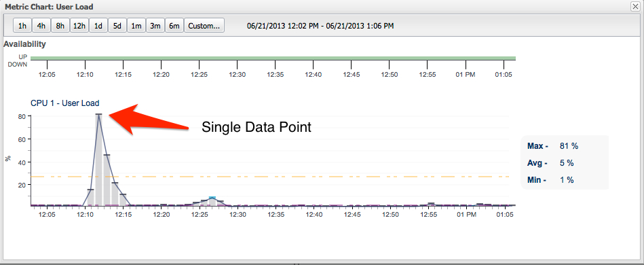This screenshot has height=265, width=644.
Task: Click the Avg 5 % statistic
Action: coord(550,163)
